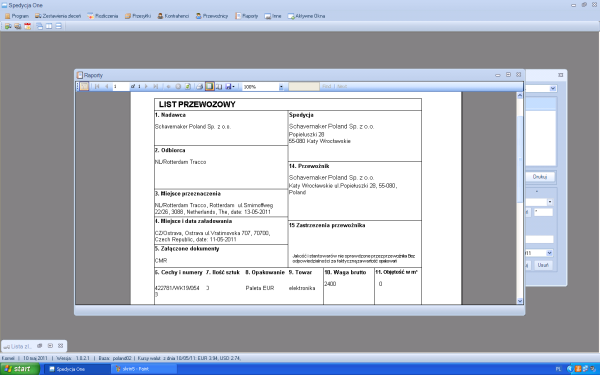Expand the zoom percentage dropdown
This screenshot has width=600, height=375.
(x=281, y=87)
